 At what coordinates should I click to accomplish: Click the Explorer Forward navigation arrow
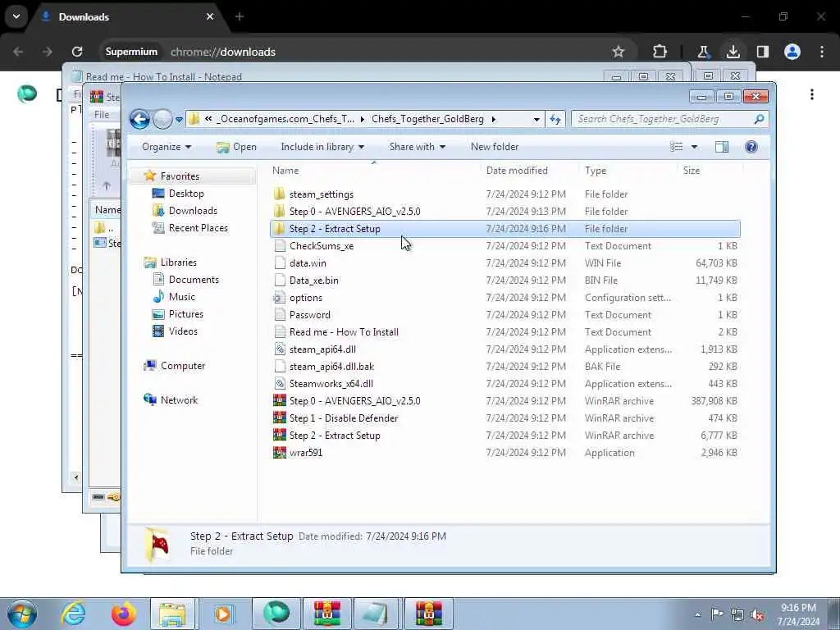162,119
